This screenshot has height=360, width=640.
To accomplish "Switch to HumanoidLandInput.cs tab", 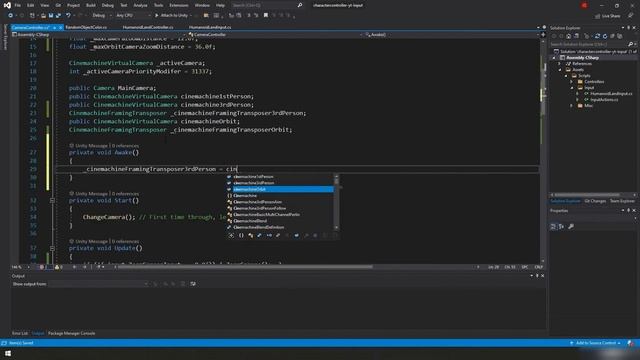I will (210, 27).
